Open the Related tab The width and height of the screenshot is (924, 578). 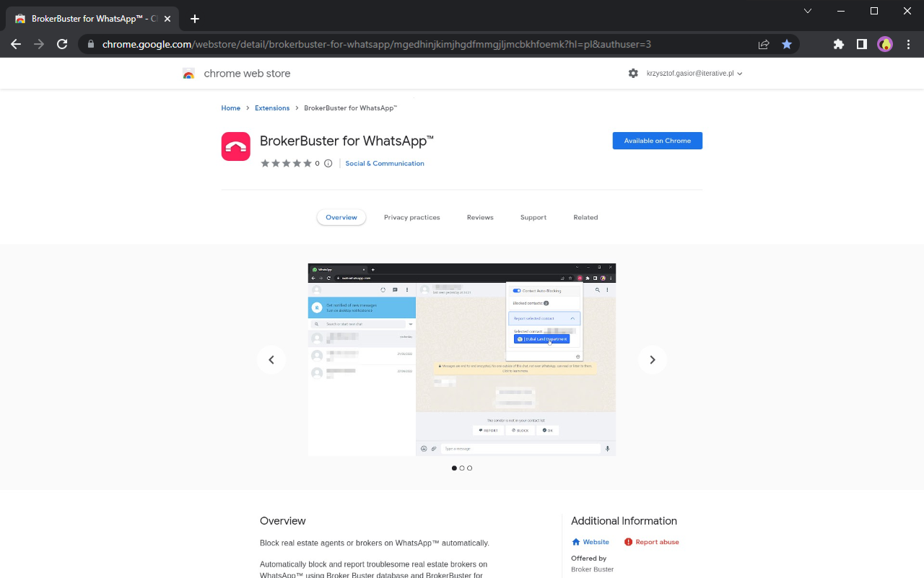coord(585,217)
